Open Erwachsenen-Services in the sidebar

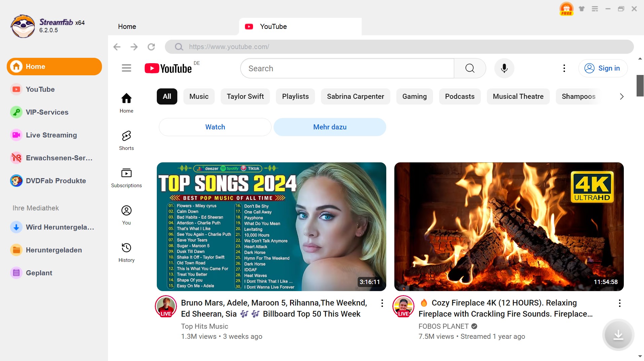click(x=54, y=158)
